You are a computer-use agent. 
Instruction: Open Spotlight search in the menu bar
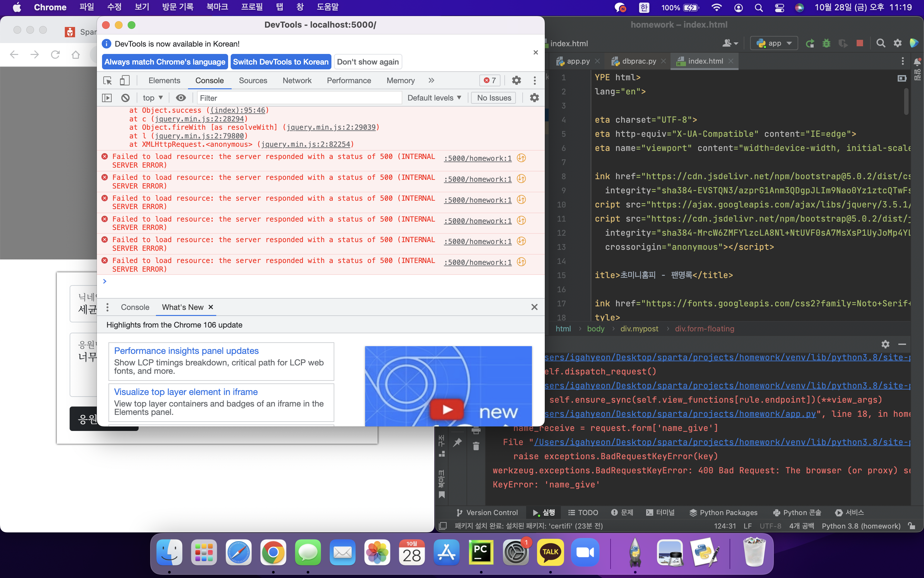759,8
